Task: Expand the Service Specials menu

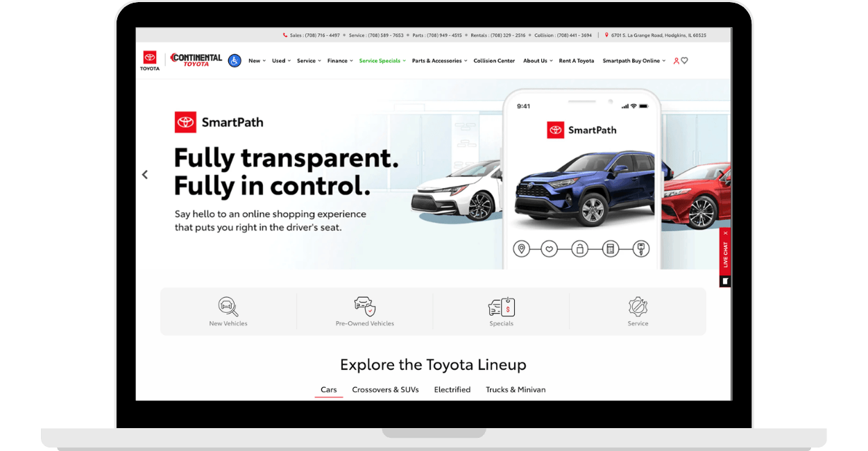Action: [x=383, y=61]
